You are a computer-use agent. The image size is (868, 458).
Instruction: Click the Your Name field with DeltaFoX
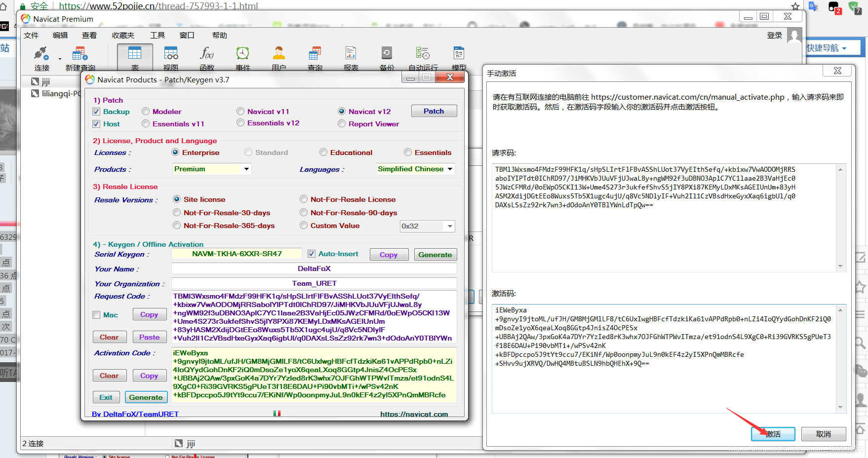point(314,268)
